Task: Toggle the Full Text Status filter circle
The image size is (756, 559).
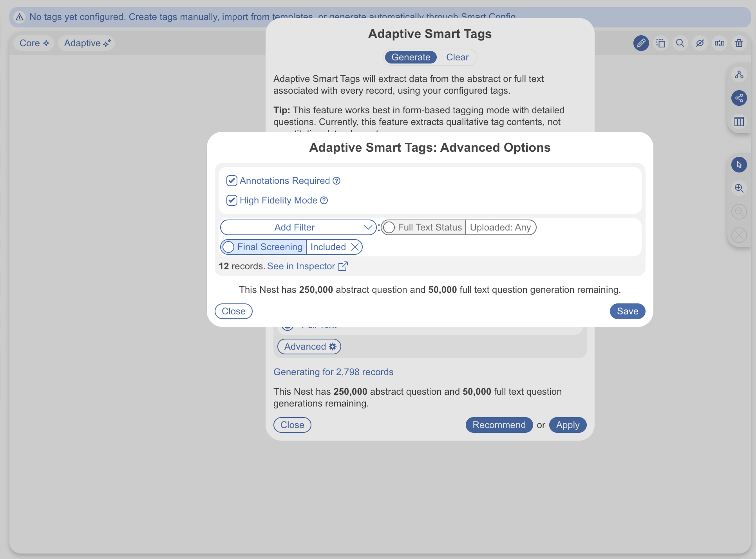Action: pyautogui.click(x=389, y=227)
